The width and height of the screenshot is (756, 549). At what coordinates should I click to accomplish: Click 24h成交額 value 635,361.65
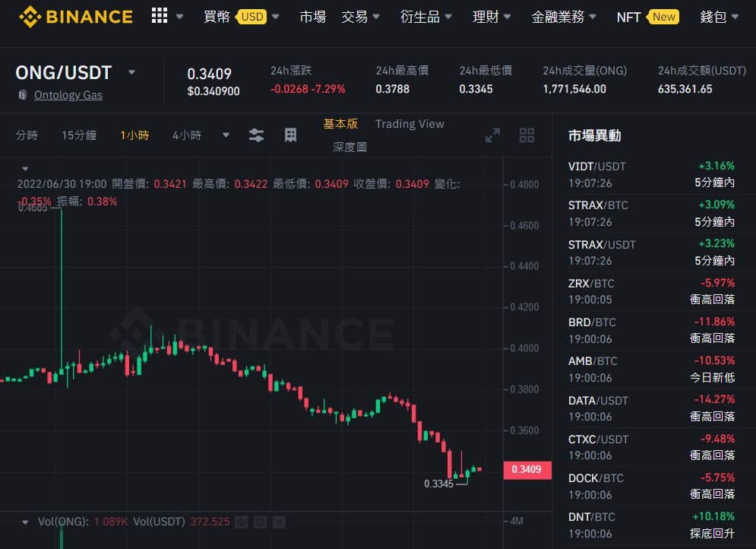coord(685,89)
